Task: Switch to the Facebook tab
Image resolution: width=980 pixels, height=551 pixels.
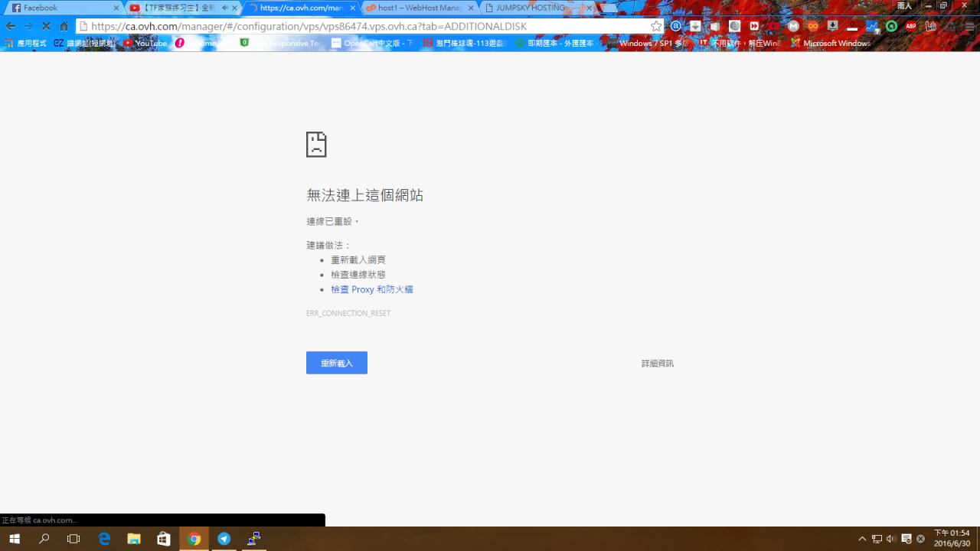Action: click(x=61, y=8)
